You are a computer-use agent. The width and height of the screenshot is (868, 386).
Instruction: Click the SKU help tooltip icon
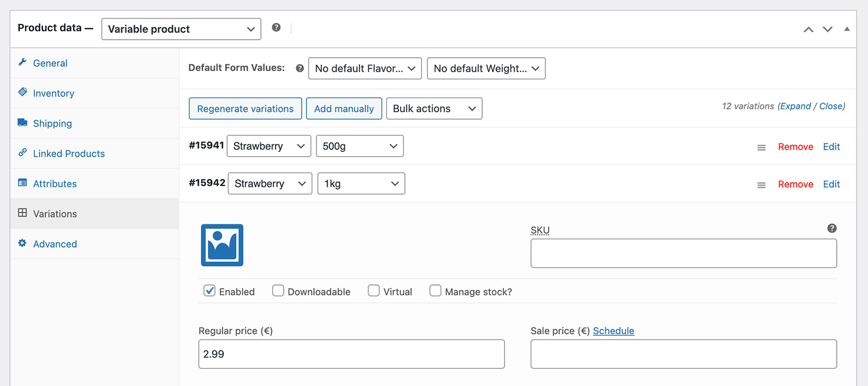[x=832, y=228]
